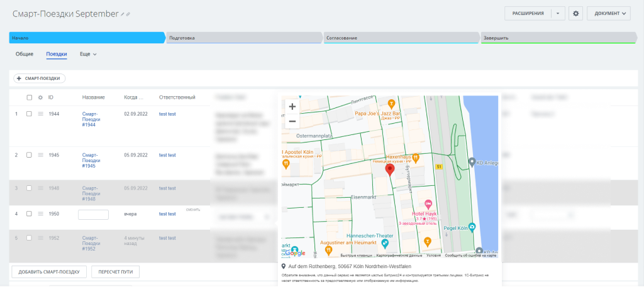Click the Расширения button
The height and width of the screenshot is (287, 644).
[x=528, y=14]
